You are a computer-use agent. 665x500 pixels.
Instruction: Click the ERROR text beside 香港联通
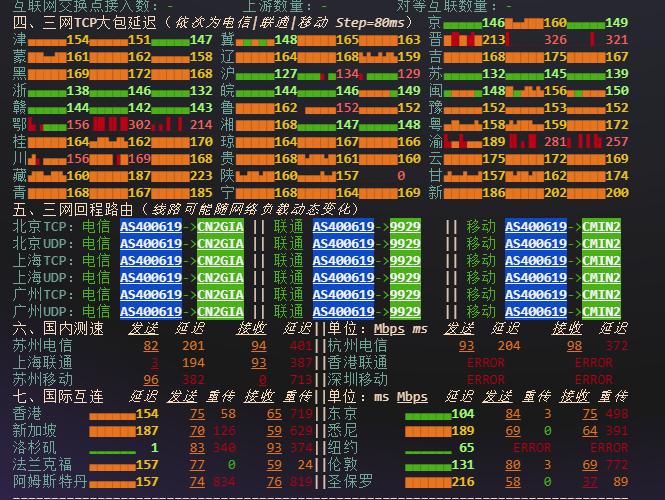[x=485, y=363]
